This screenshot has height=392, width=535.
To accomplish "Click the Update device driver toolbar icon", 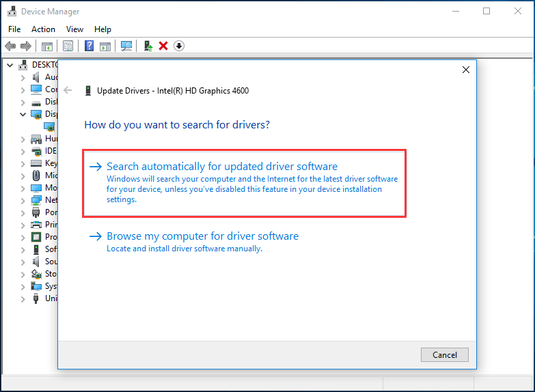I will tap(148, 46).
